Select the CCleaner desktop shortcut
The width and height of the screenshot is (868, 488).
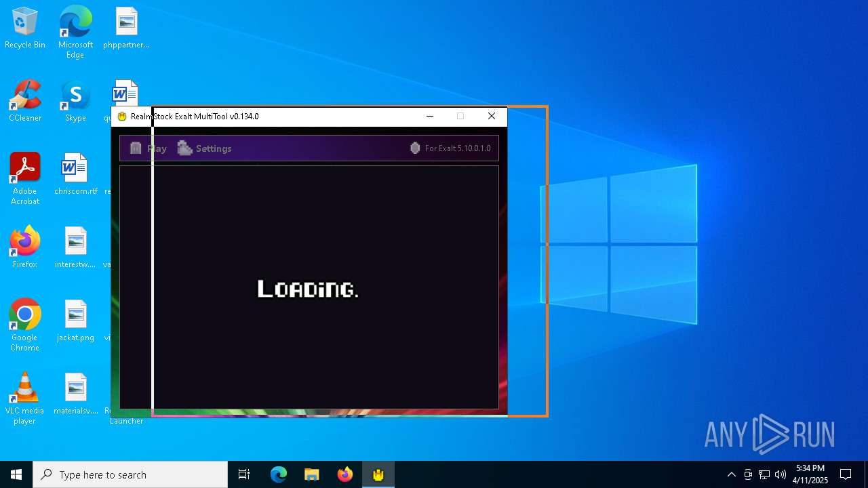coord(25,102)
